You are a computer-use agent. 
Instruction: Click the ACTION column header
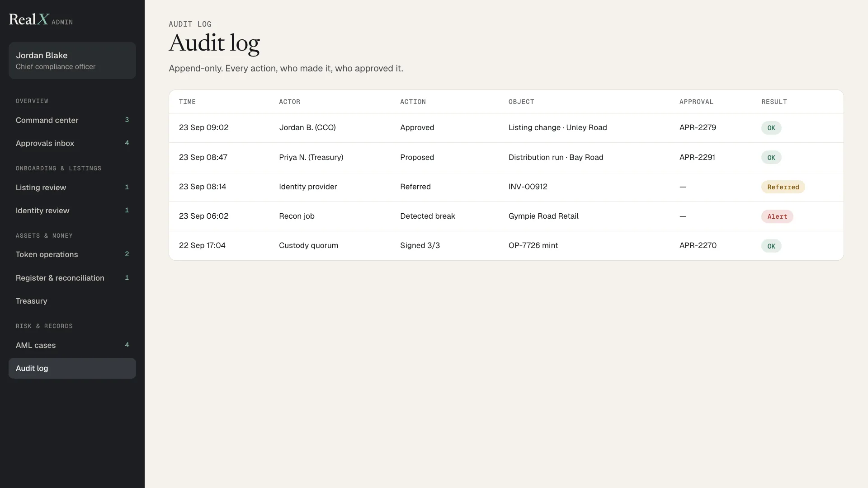pyautogui.click(x=413, y=102)
